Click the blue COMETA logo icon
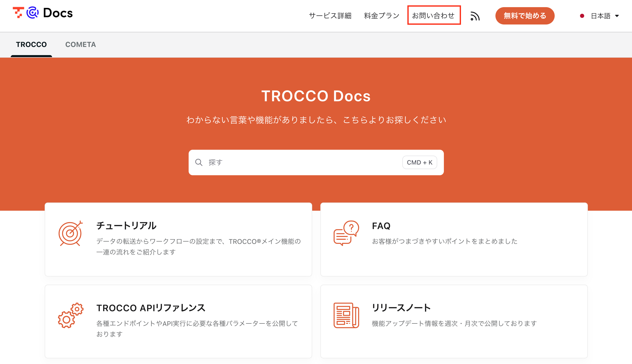This screenshot has width=632, height=364. 32,12
